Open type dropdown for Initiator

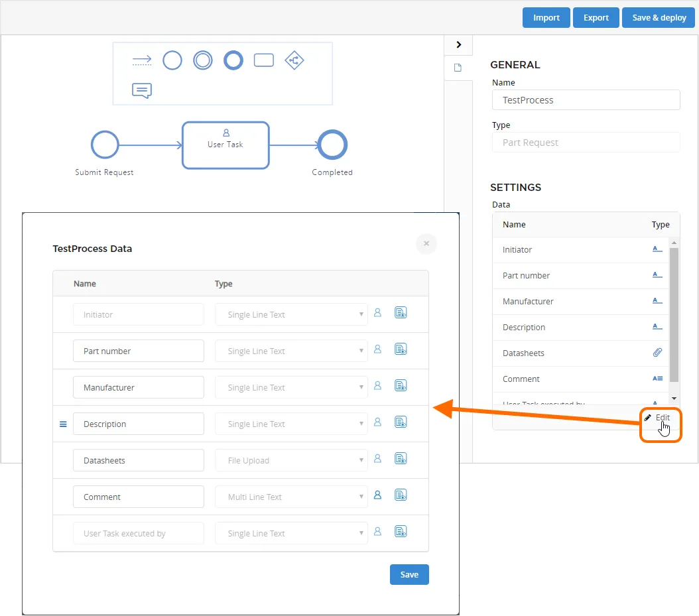point(291,314)
